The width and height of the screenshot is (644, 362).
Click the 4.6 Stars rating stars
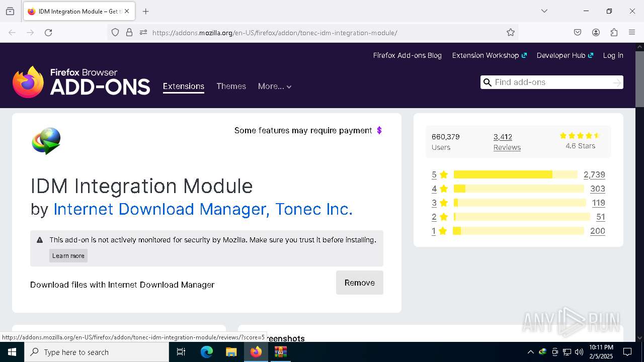[580, 136]
